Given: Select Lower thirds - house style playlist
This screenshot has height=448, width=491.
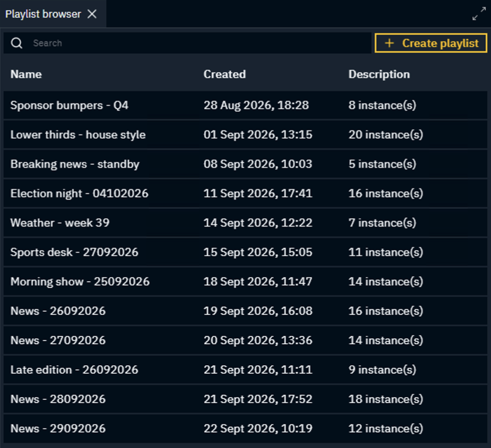Looking at the screenshot, I should pos(245,134).
